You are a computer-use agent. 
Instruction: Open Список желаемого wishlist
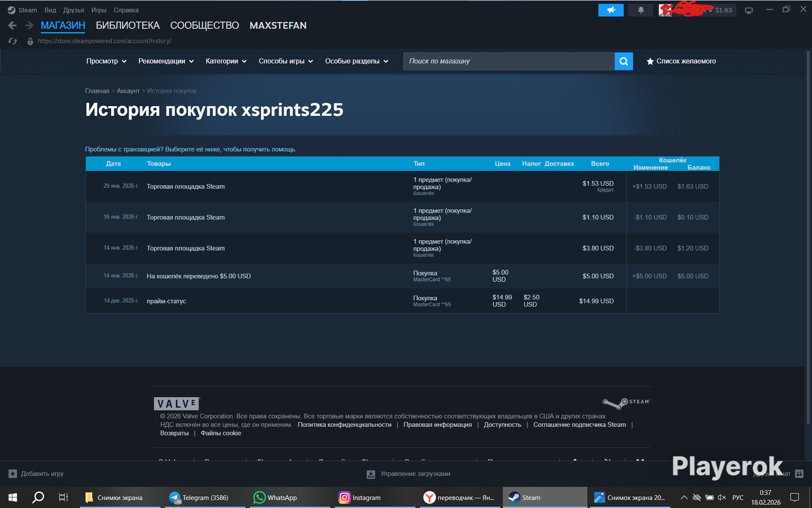pyautogui.click(x=681, y=61)
